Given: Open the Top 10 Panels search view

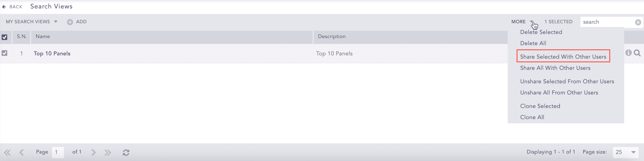Looking at the screenshot, I should tap(52, 54).
